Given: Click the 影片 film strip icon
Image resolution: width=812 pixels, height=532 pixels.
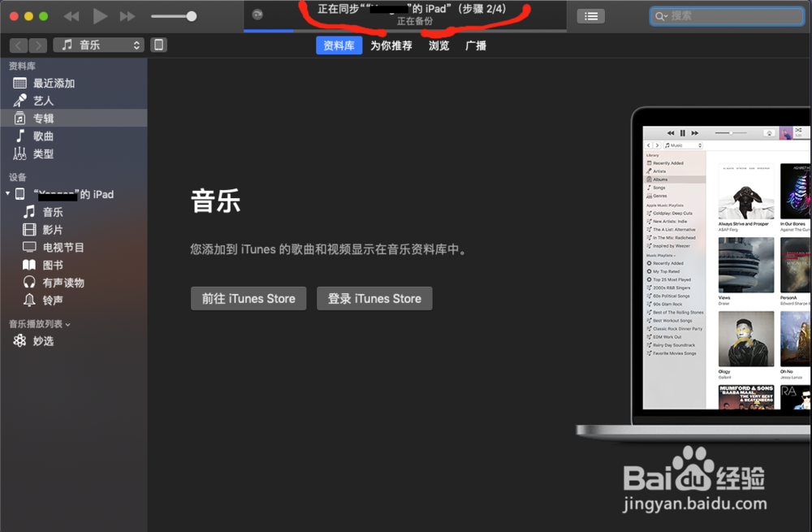Looking at the screenshot, I should 29,230.
